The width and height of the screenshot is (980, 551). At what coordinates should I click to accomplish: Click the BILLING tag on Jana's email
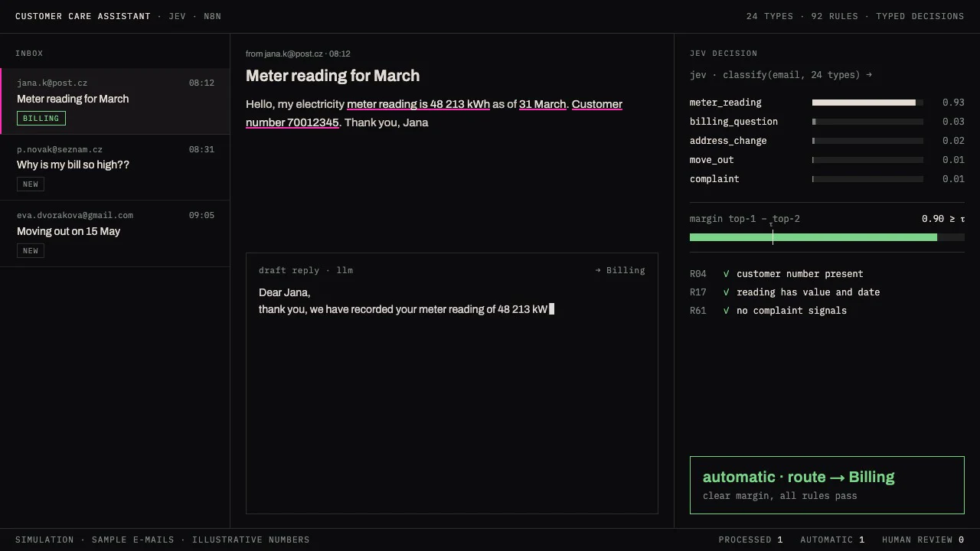[41, 119]
